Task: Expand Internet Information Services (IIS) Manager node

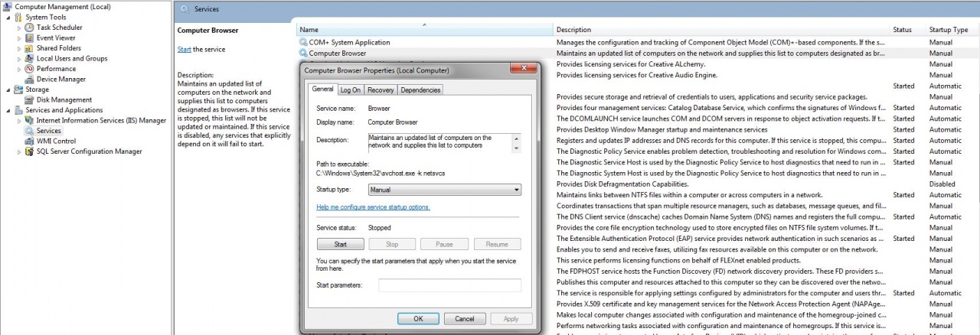Action: (19, 120)
